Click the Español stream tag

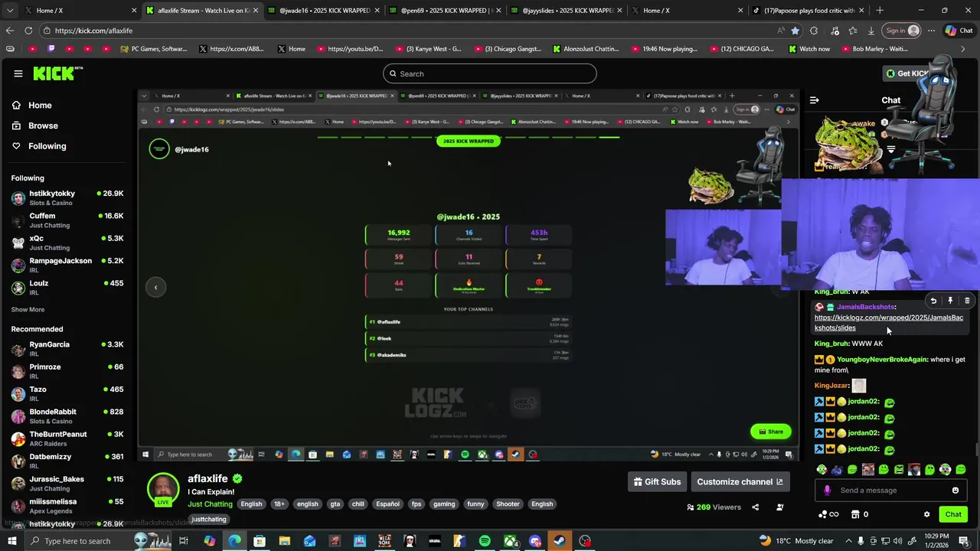pos(387,504)
